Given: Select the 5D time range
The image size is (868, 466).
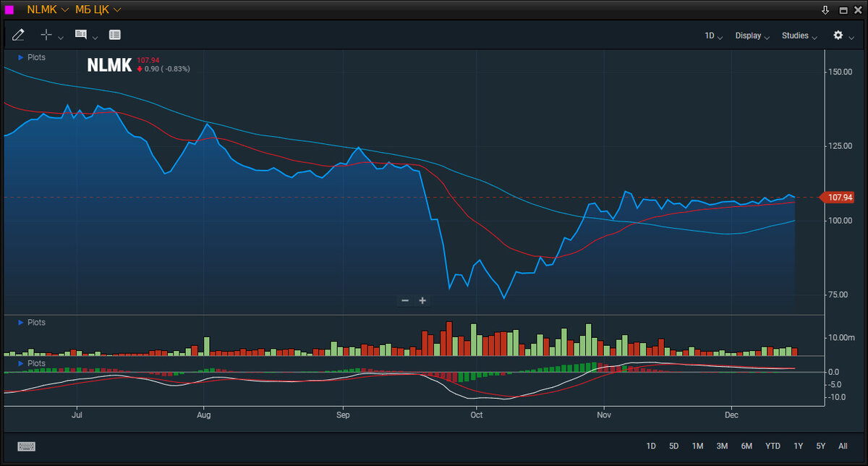Looking at the screenshot, I should (673, 446).
